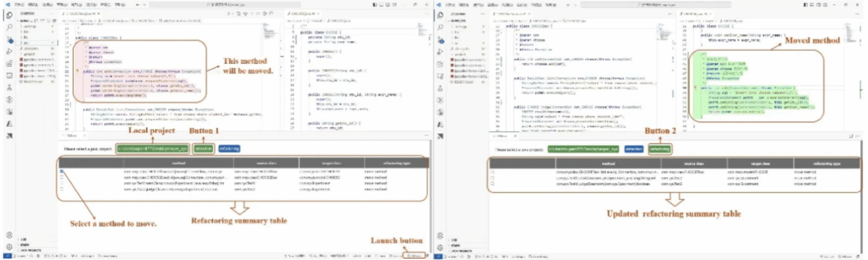Image resolution: width=868 pixels, height=260 pixels.
Task: Expand the src folder in left explorer
Action: click(26, 42)
